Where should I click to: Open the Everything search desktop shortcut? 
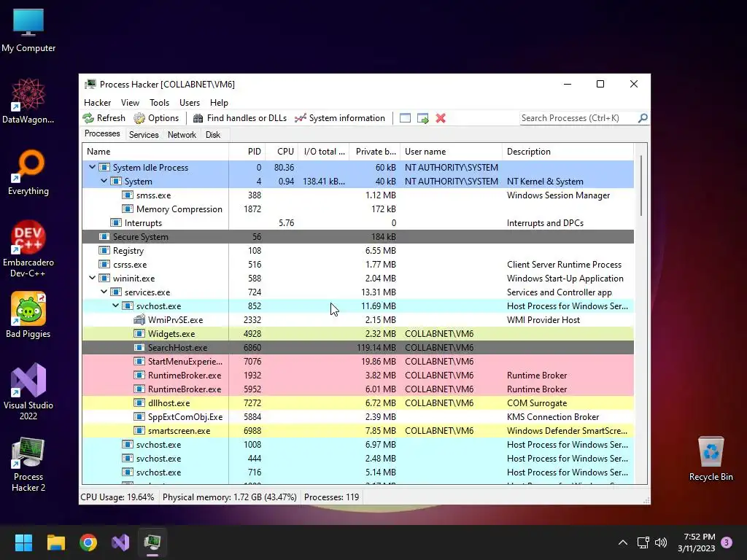click(28, 172)
